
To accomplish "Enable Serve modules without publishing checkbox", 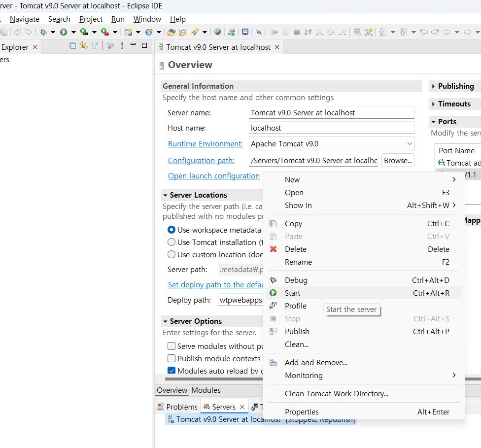I will click(x=172, y=346).
